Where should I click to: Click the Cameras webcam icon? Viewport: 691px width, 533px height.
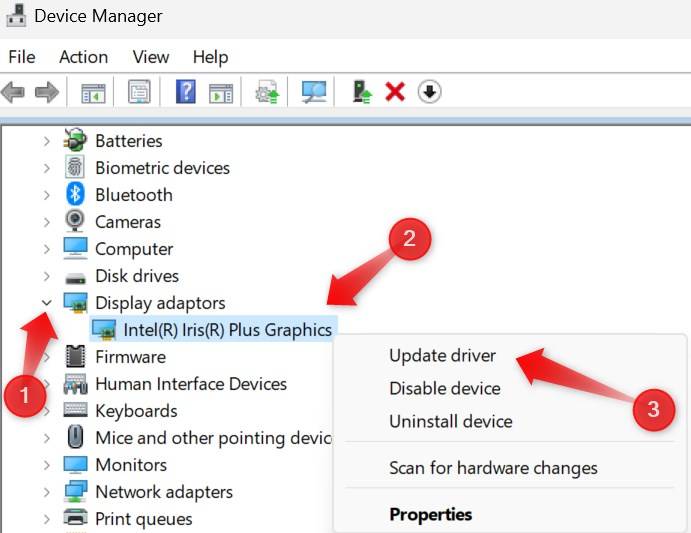point(75,221)
